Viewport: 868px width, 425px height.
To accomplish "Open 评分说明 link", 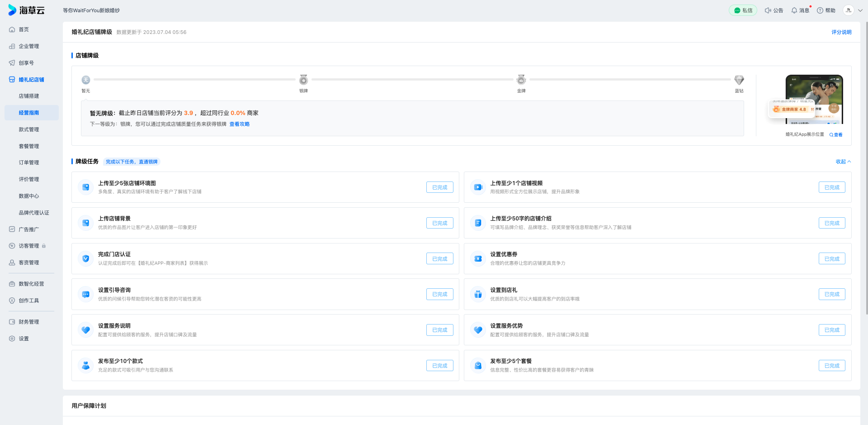I will (x=841, y=32).
